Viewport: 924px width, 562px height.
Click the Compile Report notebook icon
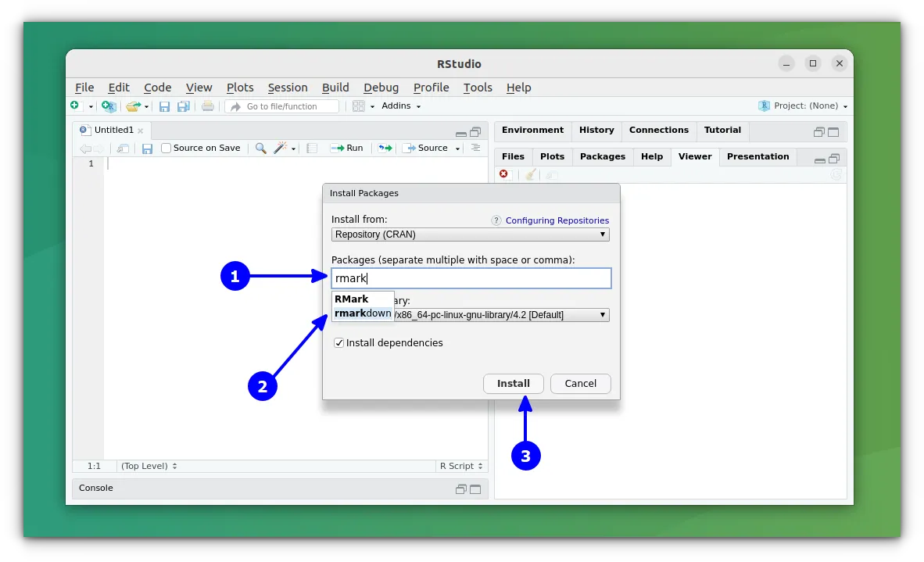tap(312, 149)
